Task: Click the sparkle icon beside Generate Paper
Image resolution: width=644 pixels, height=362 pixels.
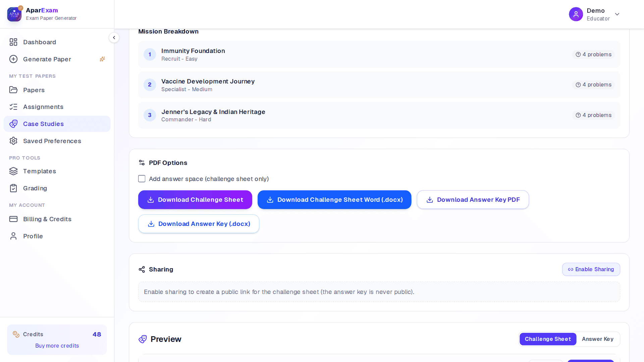Action: (102, 59)
